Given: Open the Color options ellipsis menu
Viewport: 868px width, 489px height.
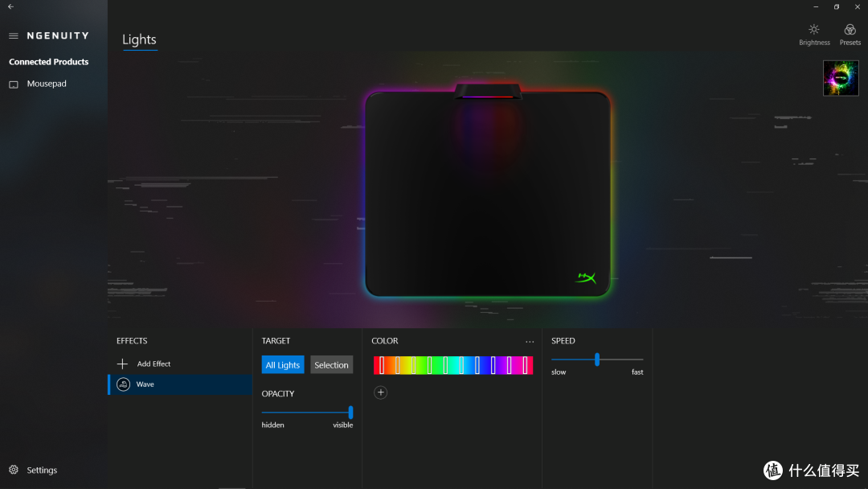Looking at the screenshot, I should pos(530,342).
